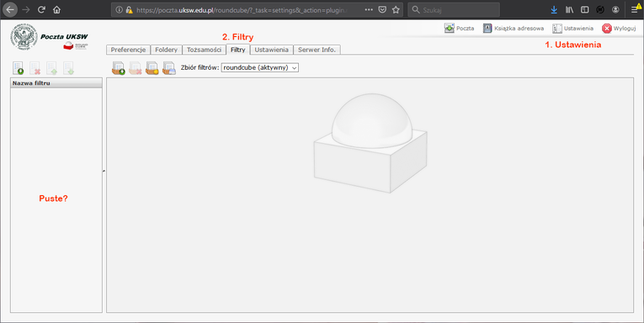Click the delete filter icon with red X
Viewport: 644px width, 323px height.
pos(35,68)
